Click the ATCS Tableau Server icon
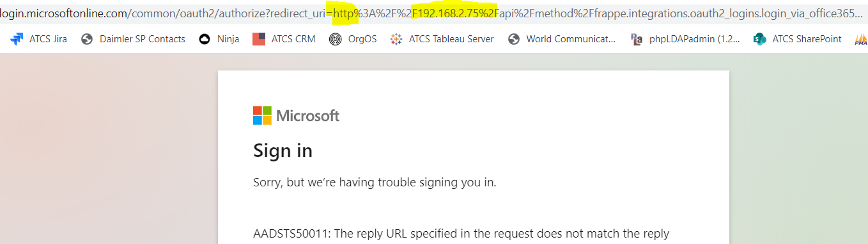868x244 pixels. click(396, 39)
